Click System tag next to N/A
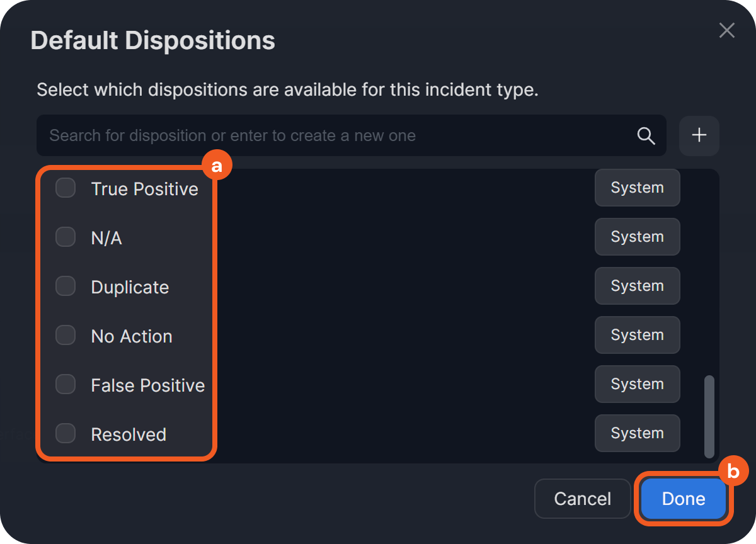 click(x=637, y=237)
